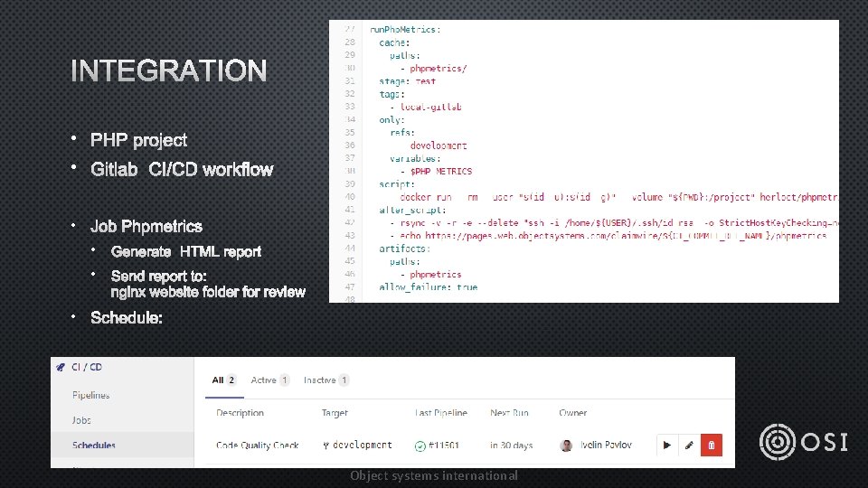Click the development branch icon
Screen dimensions: 868x488
pyautogui.click(x=325, y=446)
